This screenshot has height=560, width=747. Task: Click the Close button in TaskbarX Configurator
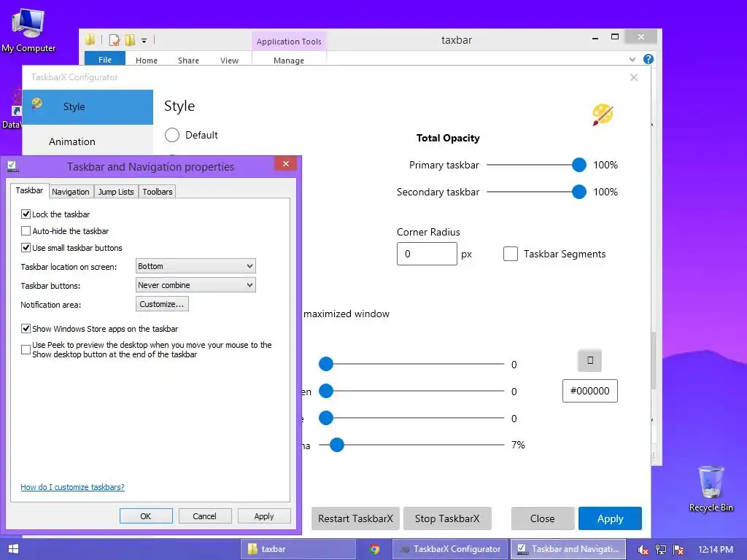(542, 518)
